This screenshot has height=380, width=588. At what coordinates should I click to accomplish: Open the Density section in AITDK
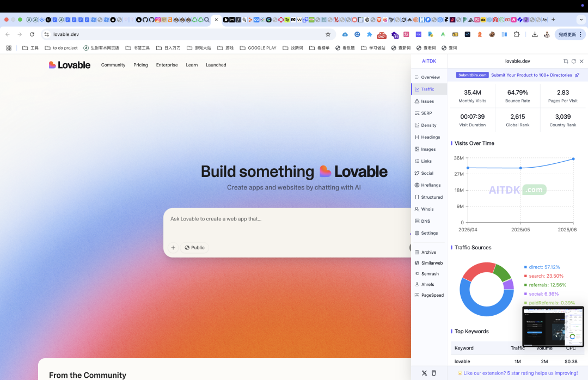425,125
